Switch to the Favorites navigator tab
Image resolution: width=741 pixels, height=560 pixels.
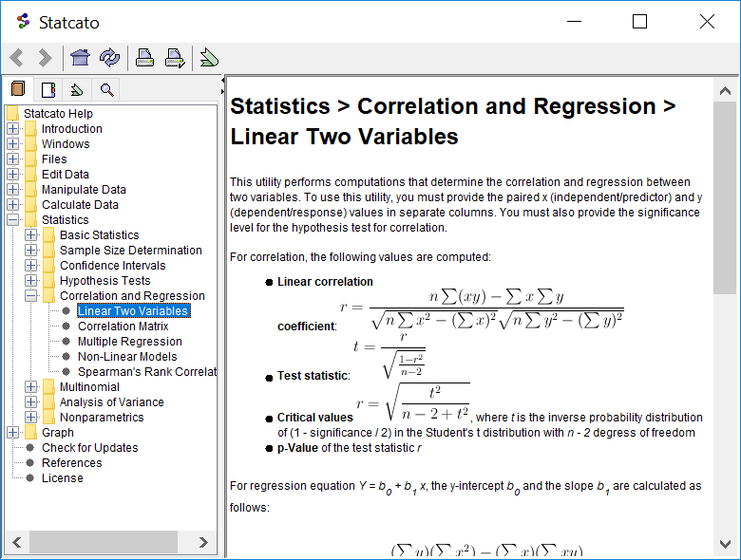(x=77, y=90)
